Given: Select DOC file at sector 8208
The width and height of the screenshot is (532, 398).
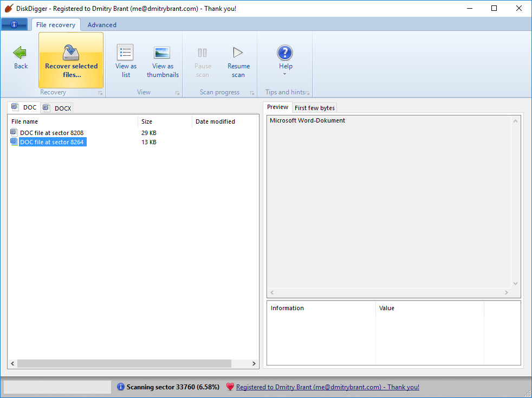Looking at the screenshot, I should 51,133.
